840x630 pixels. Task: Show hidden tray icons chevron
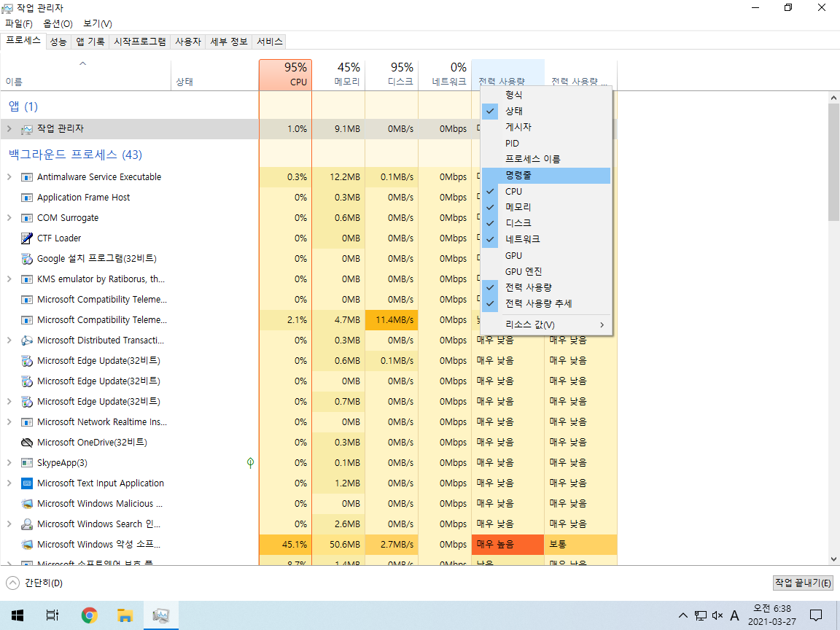click(x=682, y=615)
